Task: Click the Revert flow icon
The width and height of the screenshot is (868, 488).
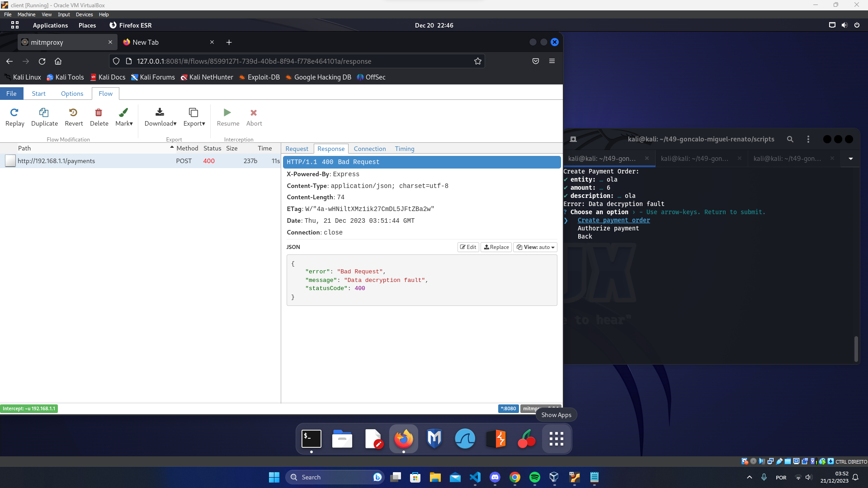Action: (74, 113)
